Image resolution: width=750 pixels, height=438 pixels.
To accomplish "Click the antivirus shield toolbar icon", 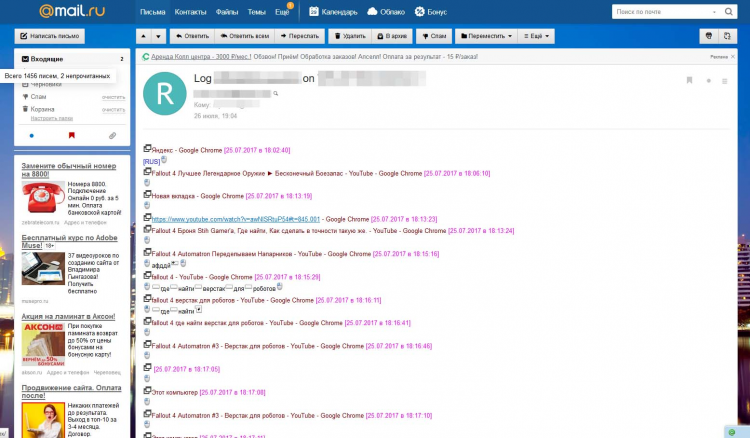I will pos(709,36).
